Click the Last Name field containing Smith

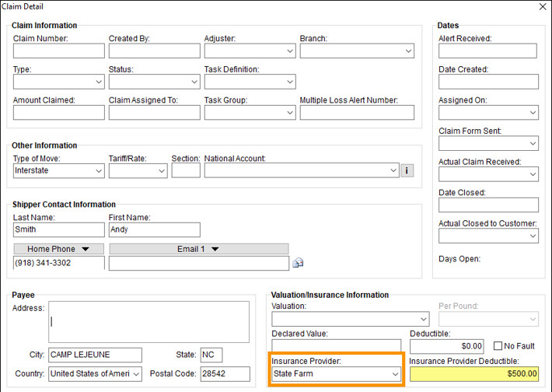click(59, 229)
